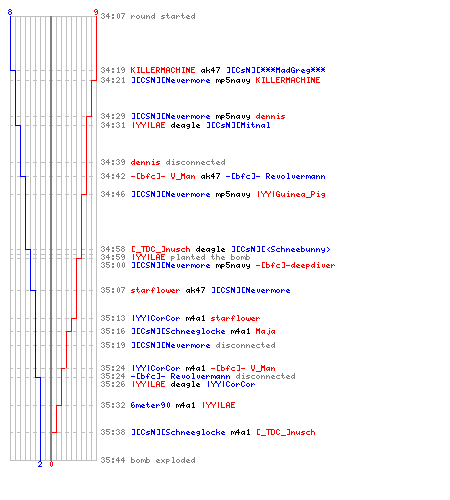
Task: Click red team start count 9
Action: coord(96,12)
